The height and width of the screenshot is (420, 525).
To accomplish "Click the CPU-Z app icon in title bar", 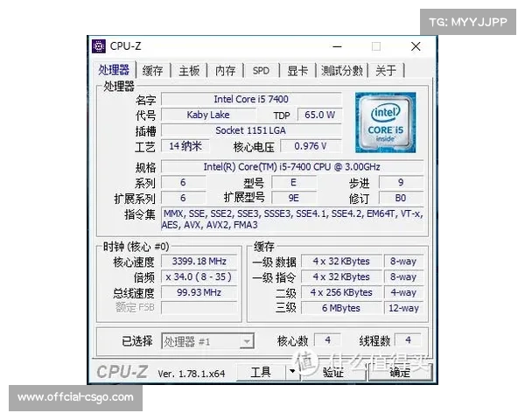I will [99, 46].
